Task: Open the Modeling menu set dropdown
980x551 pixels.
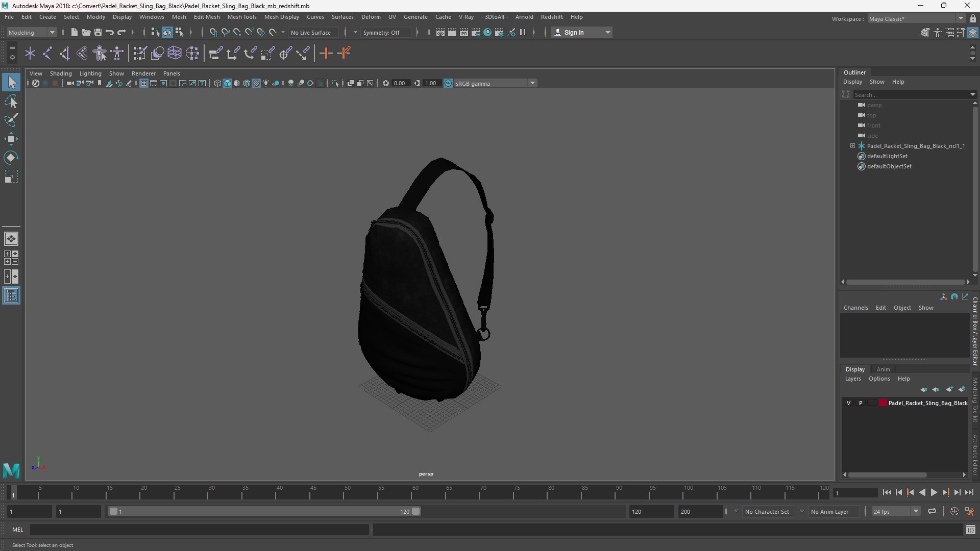Action: point(32,32)
